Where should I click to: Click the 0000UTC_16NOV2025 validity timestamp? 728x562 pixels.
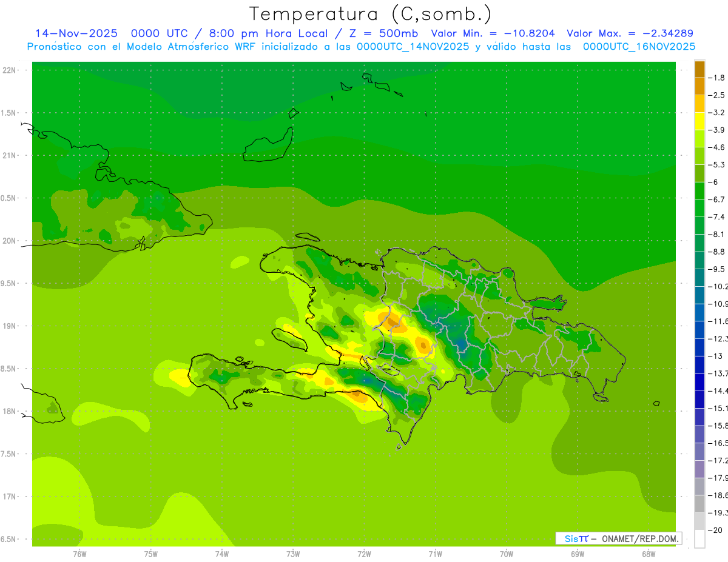(x=639, y=47)
